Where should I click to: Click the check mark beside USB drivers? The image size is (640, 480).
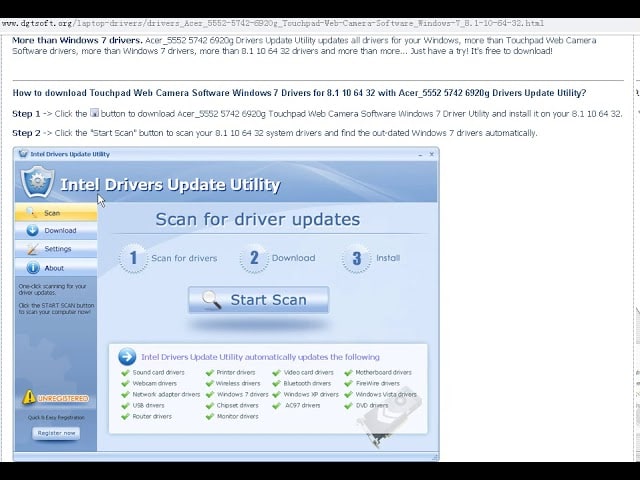(125, 405)
